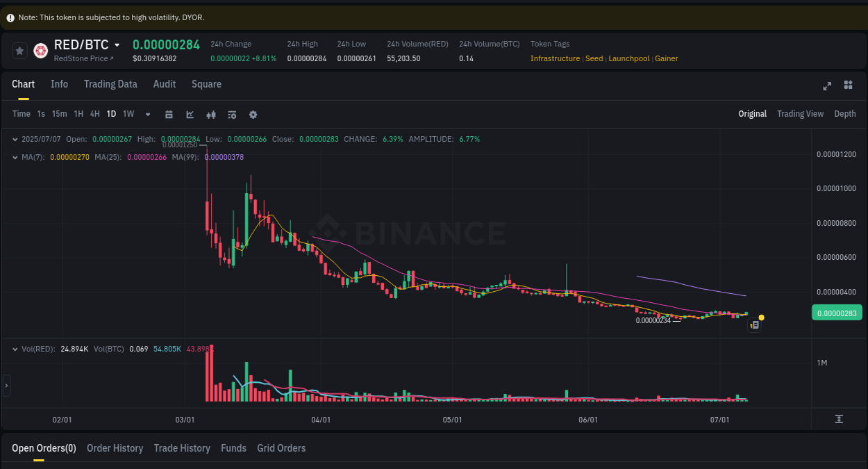Image resolution: width=868 pixels, height=469 pixels.
Task: Open the widget layout icon
Action: point(848,85)
